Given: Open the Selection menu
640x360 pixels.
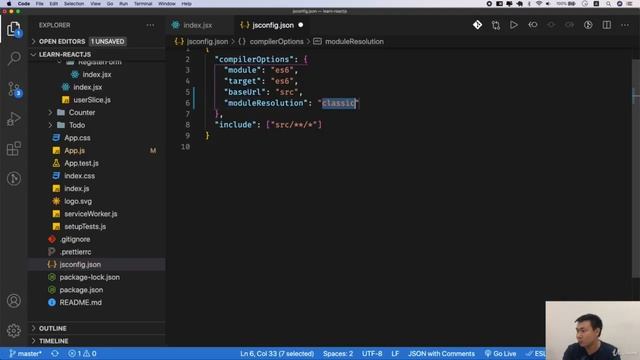Looking at the screenshot, I should pyautogui.click(x=74, y=4).
